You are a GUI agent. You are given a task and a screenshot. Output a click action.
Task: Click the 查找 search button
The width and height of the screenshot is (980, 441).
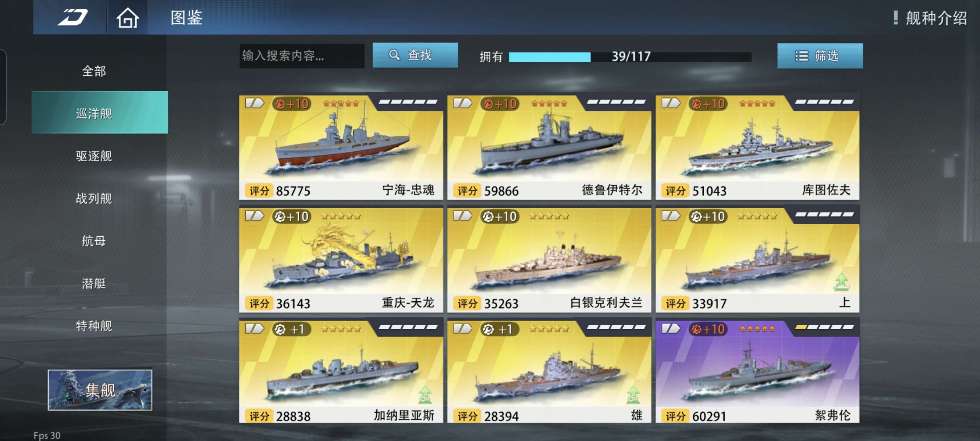(415, 55)
